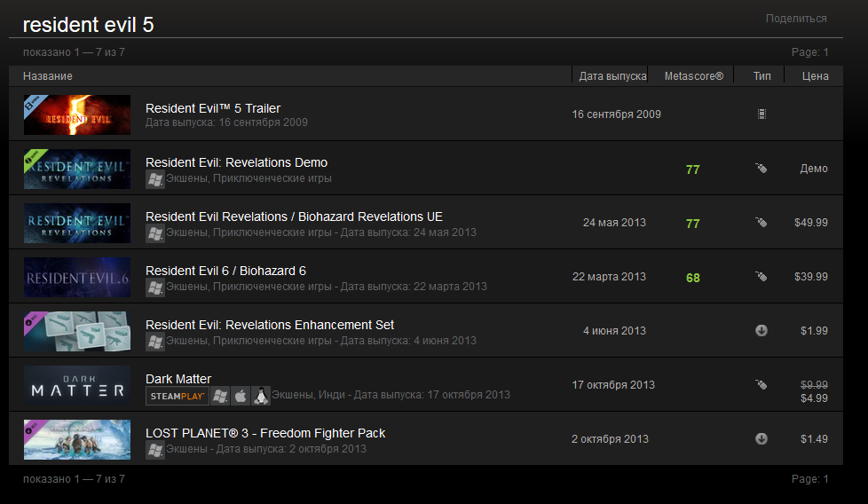This screenshot has width=868, height=504.
Task: Click the game type icon in Dark Matter row
Action: click(x=761, y=384)
